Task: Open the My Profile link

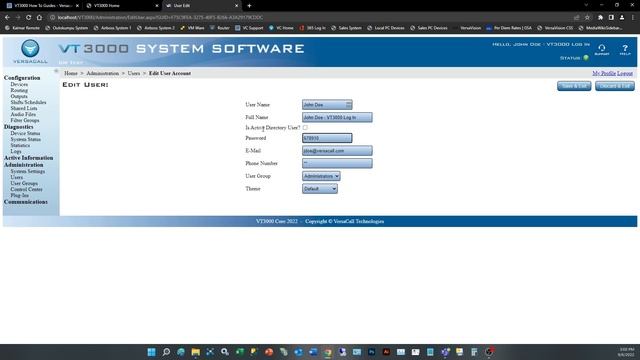Action: pos(604,73)
